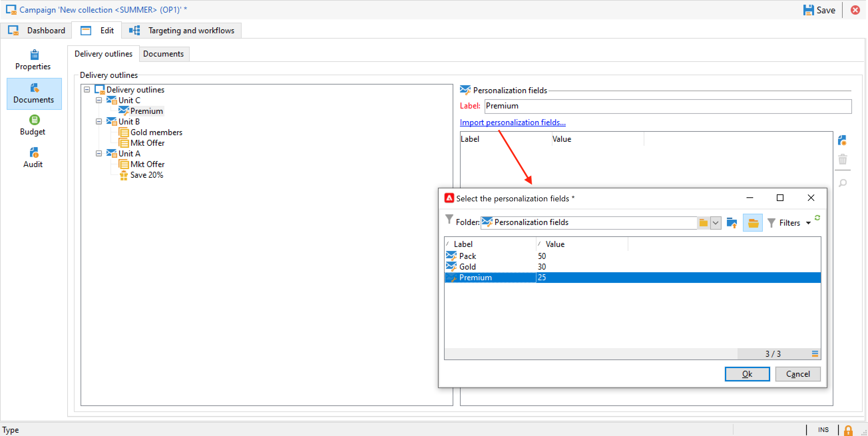The width and height of the screenshot is (868, 436).
Task: Click the Label input field
Action: [667, 106]
